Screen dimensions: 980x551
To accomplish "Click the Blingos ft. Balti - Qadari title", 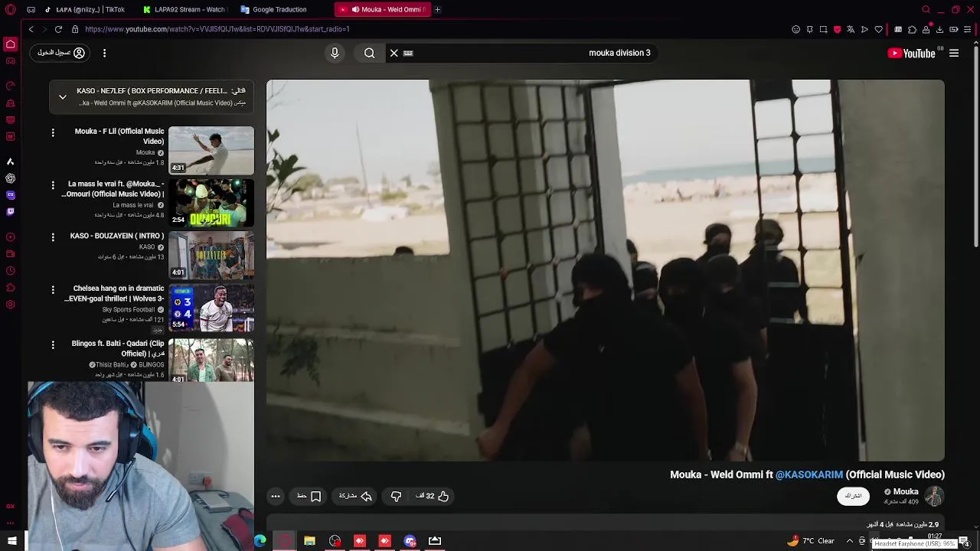I will tap(118, 348).
